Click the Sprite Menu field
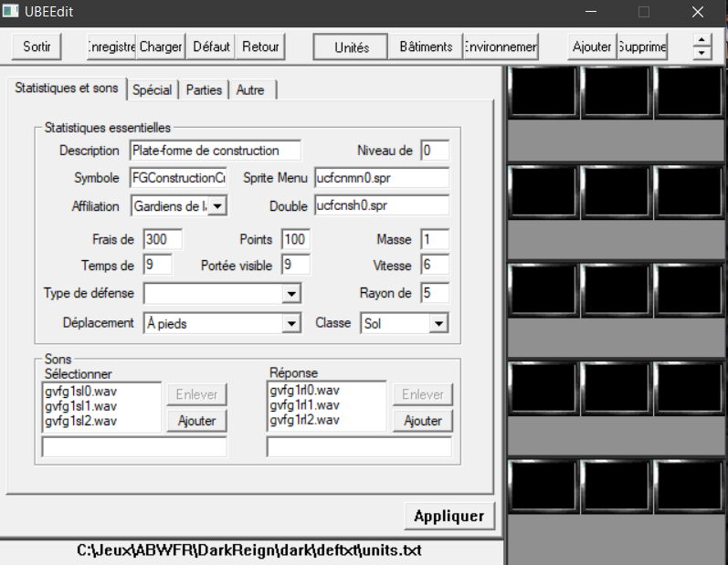728x565 pixels. point(382,178)
